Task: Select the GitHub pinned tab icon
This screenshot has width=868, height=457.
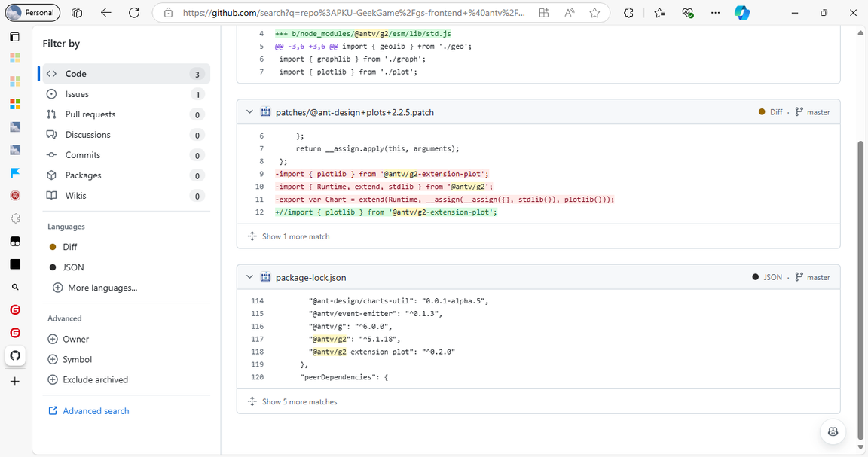Action: pyautogui.click(x=15, y=355)
